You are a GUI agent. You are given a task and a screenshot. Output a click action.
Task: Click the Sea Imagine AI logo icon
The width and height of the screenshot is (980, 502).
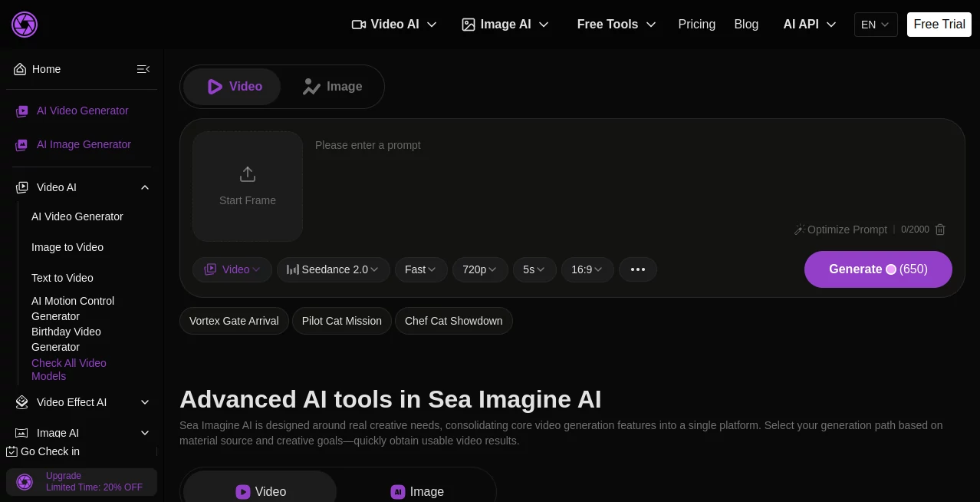[x=25, y=25]
